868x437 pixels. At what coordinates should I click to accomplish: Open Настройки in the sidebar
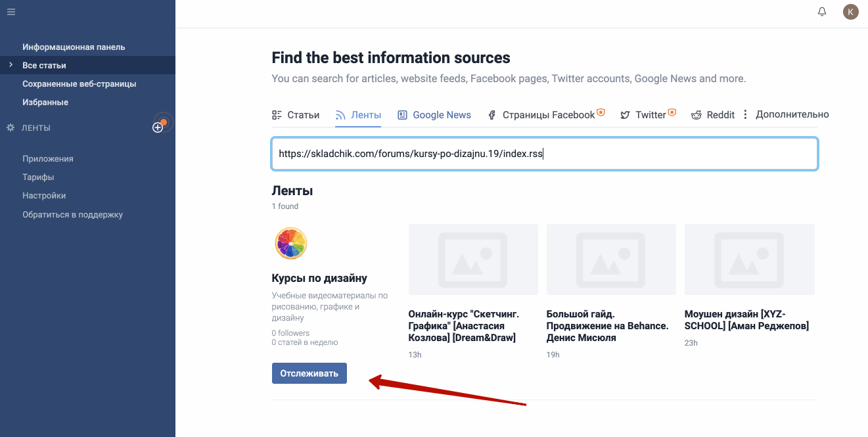pos(44,196)
